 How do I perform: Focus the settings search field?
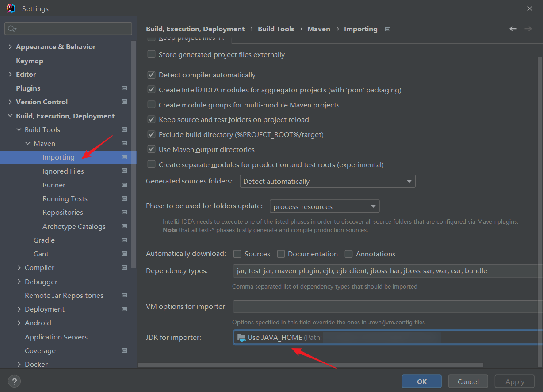click(x=68, y=29)
